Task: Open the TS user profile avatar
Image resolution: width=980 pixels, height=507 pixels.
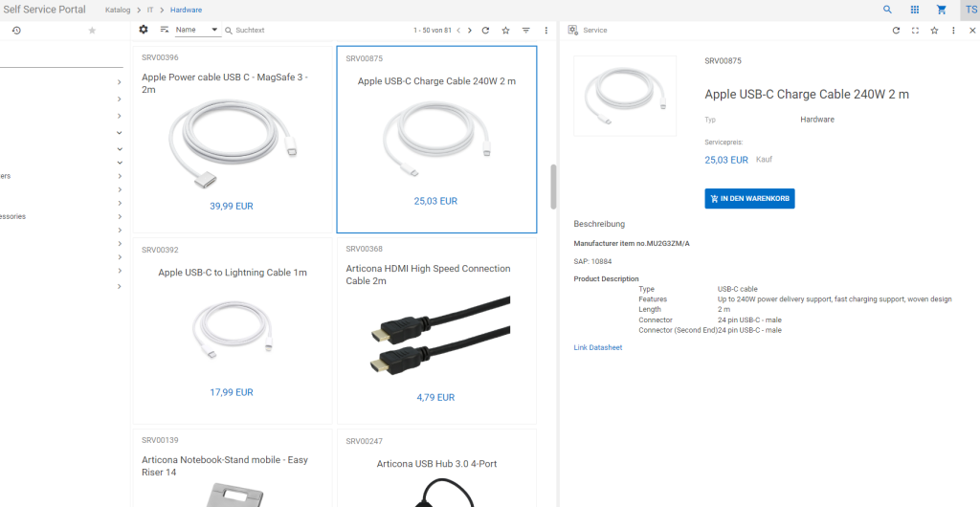Action: click(x=970, y=10)
